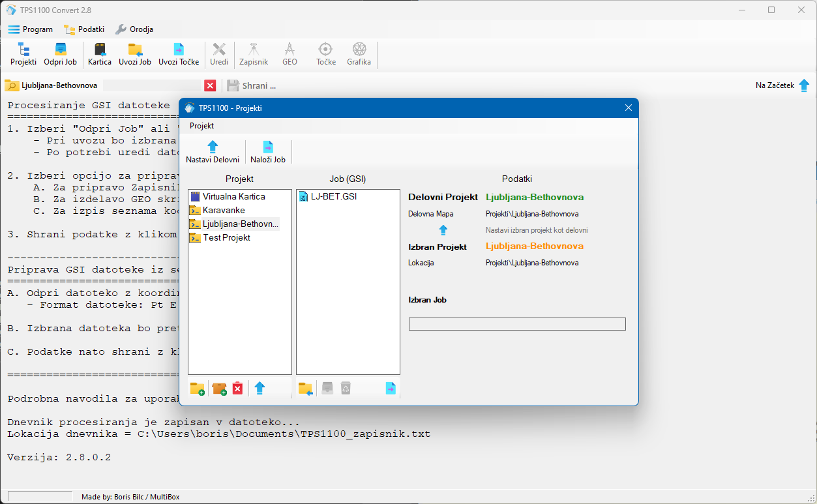Click the empty field under Izbran Job
This screenshot has height=504, width=817.
516,324
